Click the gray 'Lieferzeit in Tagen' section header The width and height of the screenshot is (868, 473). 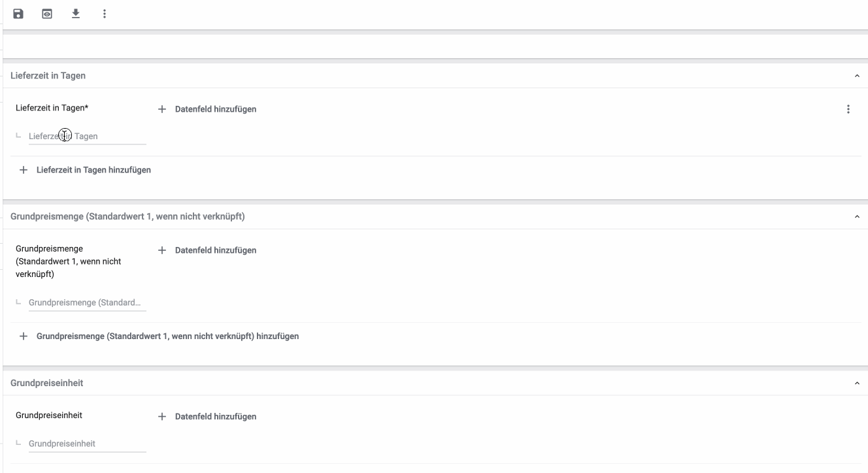point(48,76)
